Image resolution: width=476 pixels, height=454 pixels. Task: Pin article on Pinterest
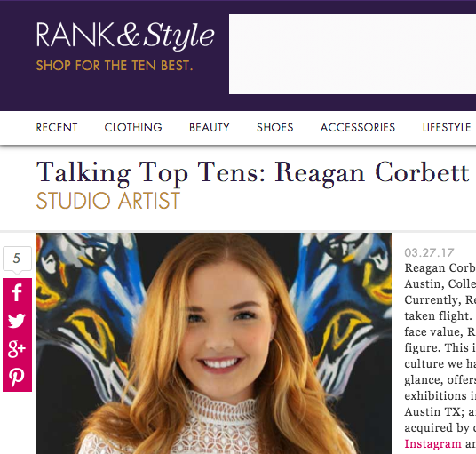click(17, 378)
